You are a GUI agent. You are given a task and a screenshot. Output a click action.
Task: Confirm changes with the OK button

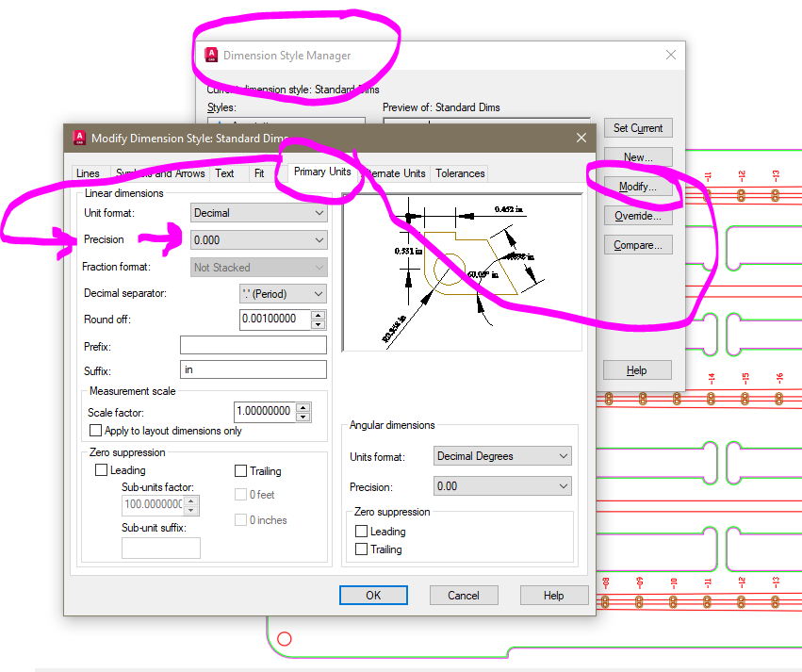[x=373, y=596]
